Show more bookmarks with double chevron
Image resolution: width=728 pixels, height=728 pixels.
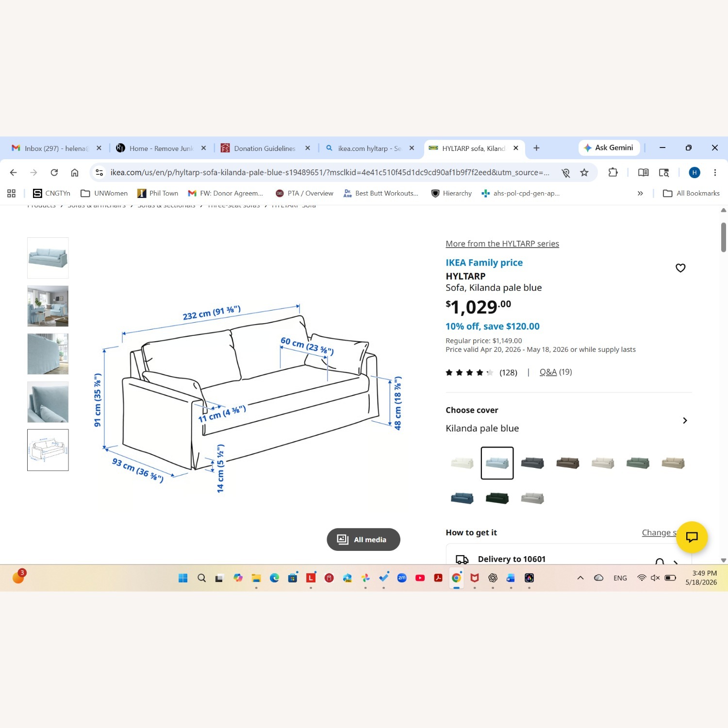[640, 193]
